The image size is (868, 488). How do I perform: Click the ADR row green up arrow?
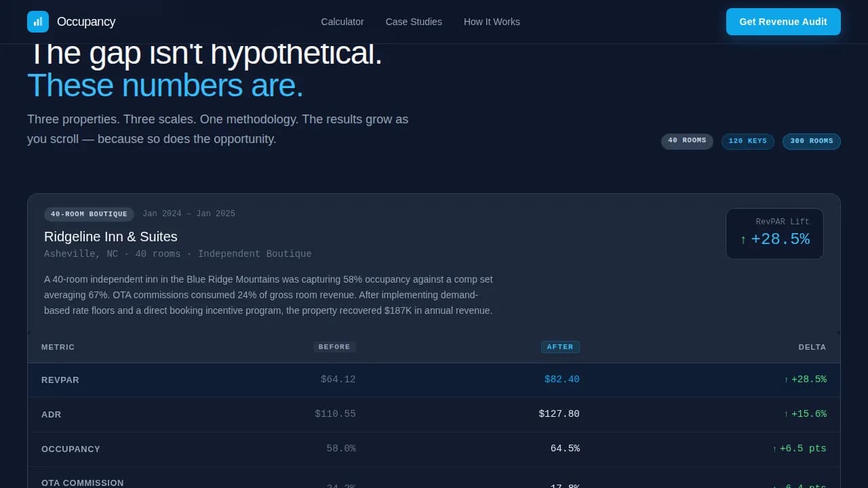pyautogui.click(x=786, y=415)
